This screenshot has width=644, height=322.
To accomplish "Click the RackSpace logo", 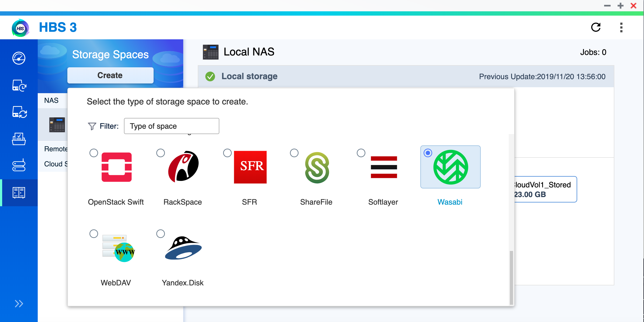I will coord(183,167).
